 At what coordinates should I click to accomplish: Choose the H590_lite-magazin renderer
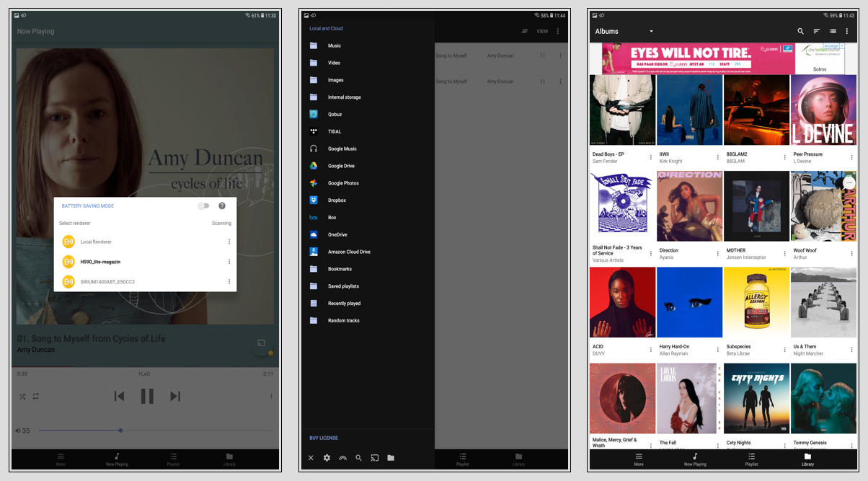(145, 262)
